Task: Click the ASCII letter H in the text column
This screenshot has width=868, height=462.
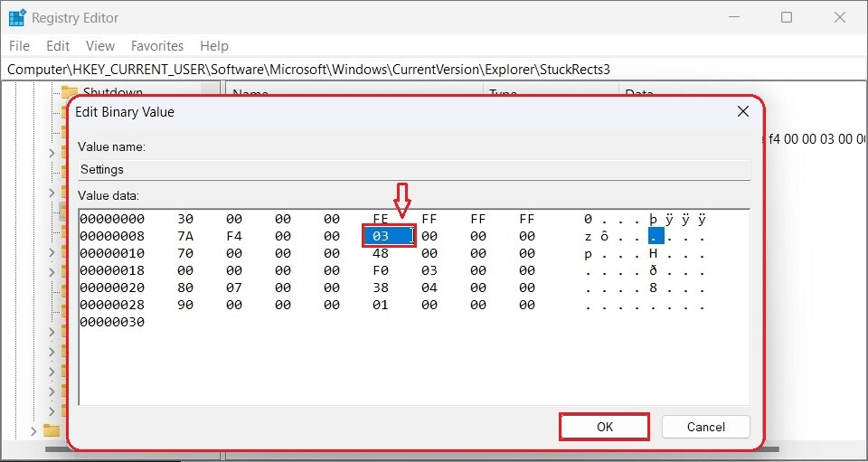Action: (653, 253)
